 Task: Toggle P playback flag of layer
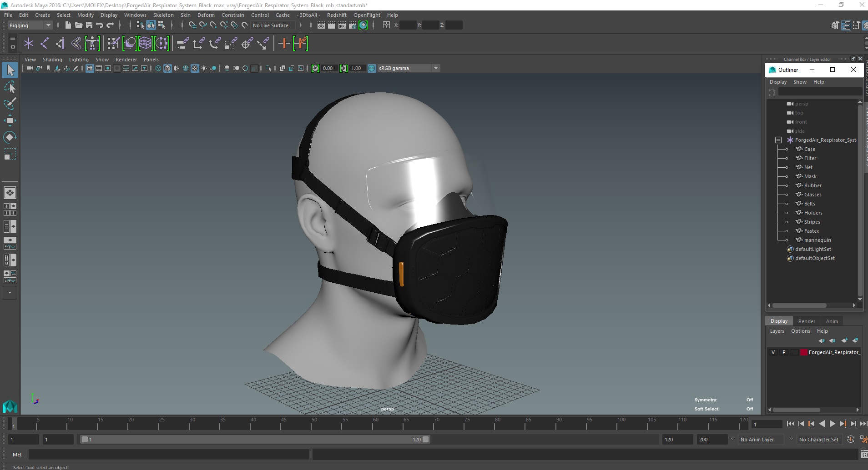784,352
